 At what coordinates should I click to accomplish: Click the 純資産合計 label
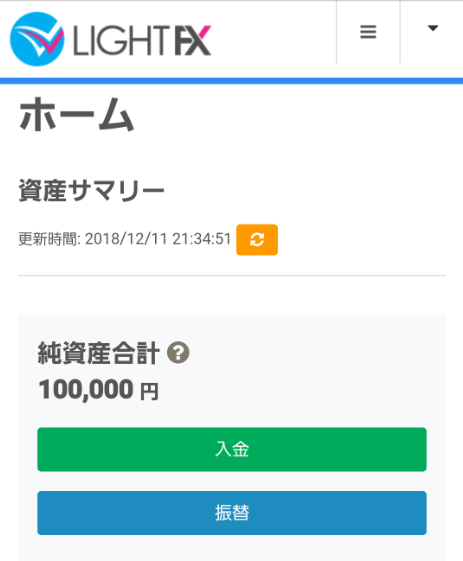[99, 353]
